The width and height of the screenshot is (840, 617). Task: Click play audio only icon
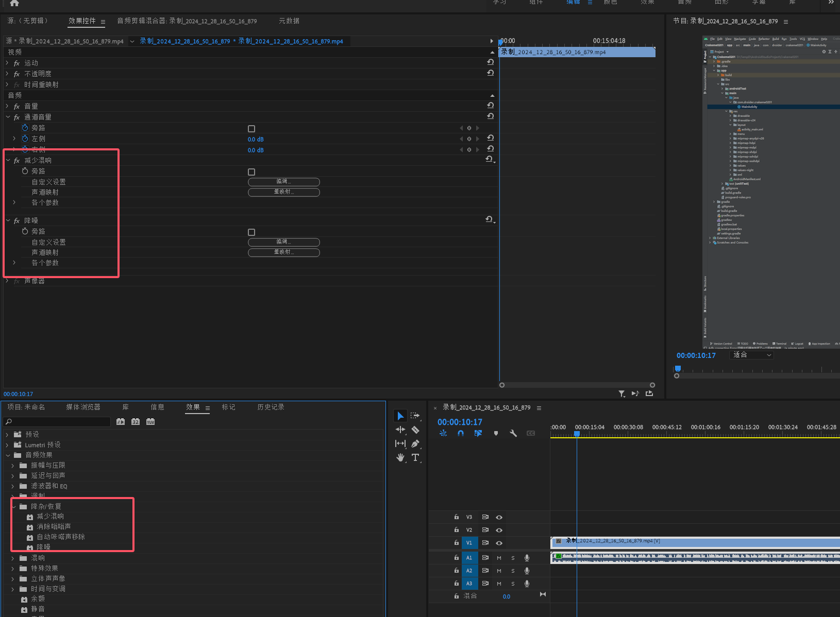[635, 393]
